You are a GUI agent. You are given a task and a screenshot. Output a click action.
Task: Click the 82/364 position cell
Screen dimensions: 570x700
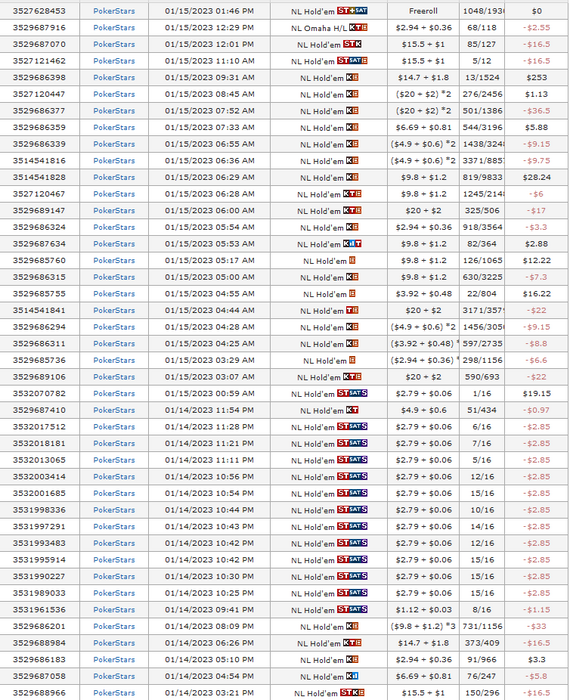[x=482, y=243]
